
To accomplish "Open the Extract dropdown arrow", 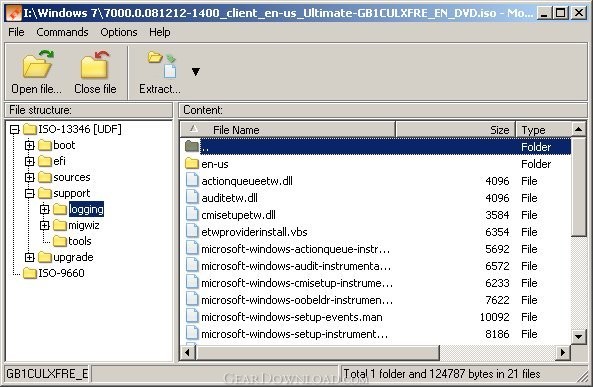I will pyautogui.click(x=196, y=71).
